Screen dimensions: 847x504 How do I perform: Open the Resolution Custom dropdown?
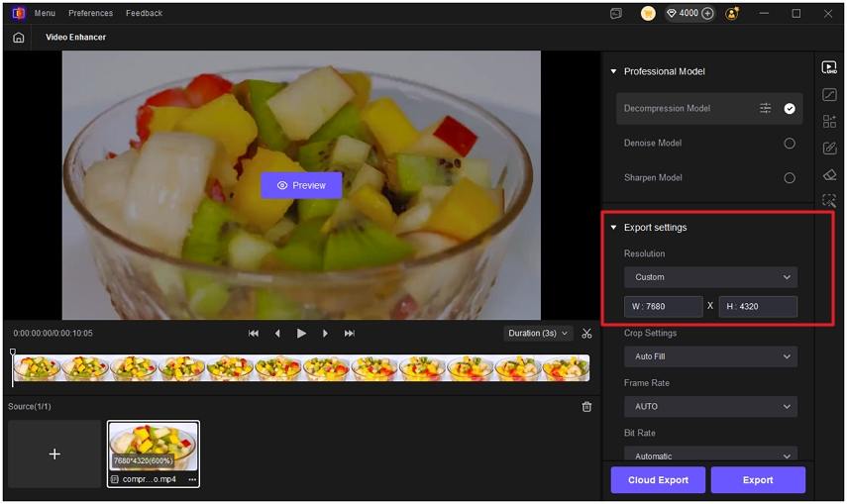click(710, 277)
